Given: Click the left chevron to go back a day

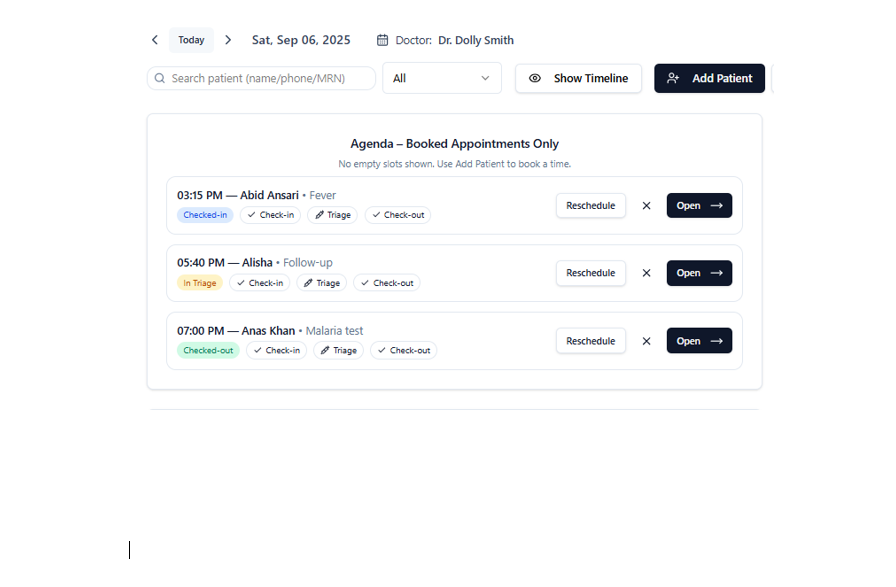Looking at the screenshot, I should pyautogui.click(x=154, y=40).
